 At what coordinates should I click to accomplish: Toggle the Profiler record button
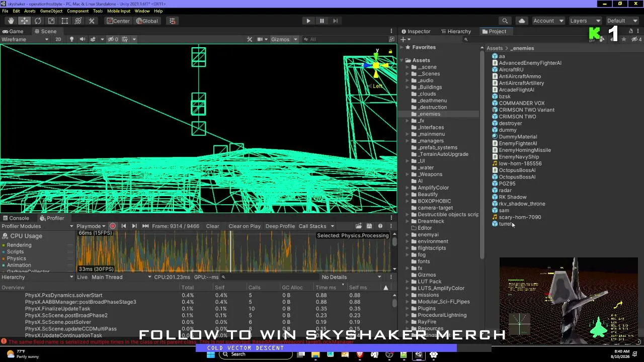(x=113, y=226)
